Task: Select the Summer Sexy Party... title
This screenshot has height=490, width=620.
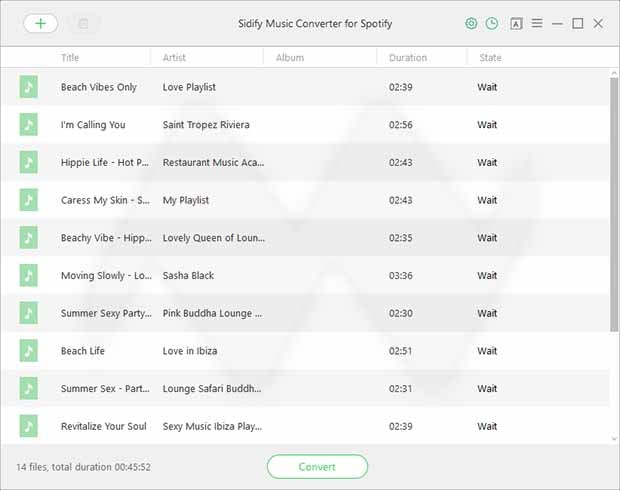Action: 106,313
